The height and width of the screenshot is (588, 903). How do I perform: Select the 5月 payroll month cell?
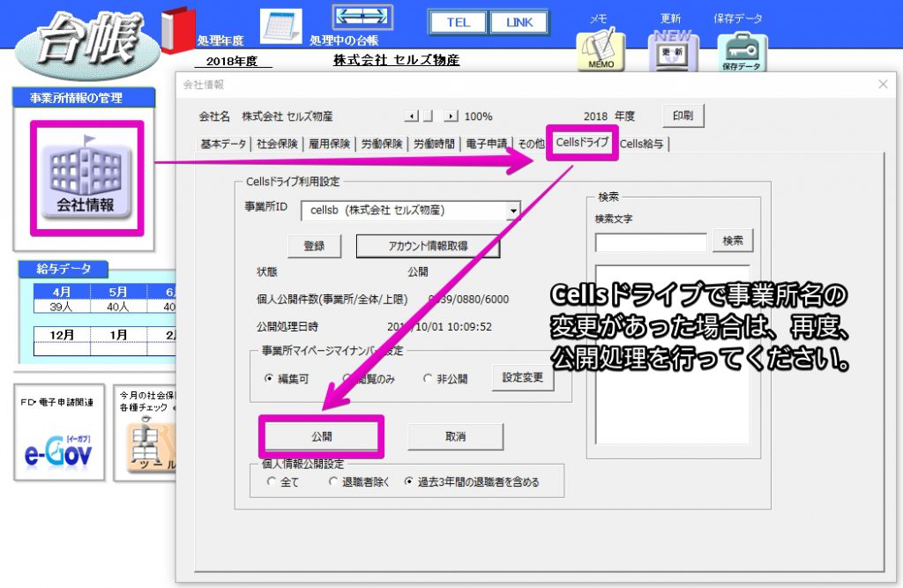(118, 292)
